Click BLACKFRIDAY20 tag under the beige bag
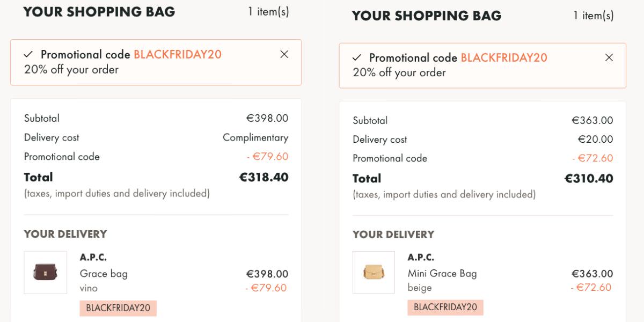The height and width of the screenshot is (322, 644). click(x=445, y=308)
